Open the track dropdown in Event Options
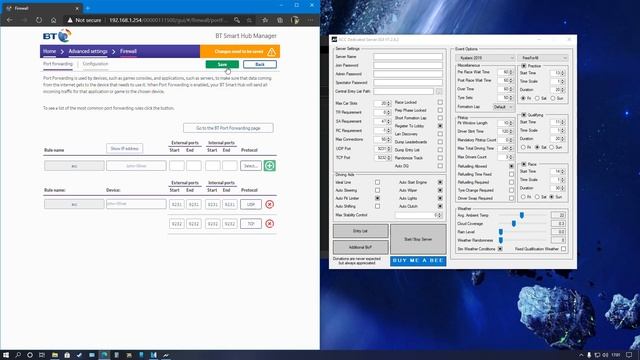 tap(485, 58)
